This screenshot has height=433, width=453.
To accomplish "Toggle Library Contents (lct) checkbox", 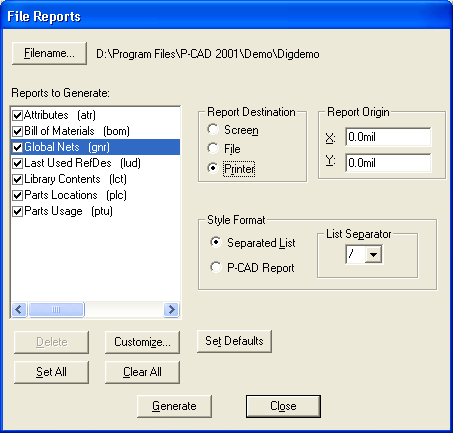I will [x=17, y=179].
